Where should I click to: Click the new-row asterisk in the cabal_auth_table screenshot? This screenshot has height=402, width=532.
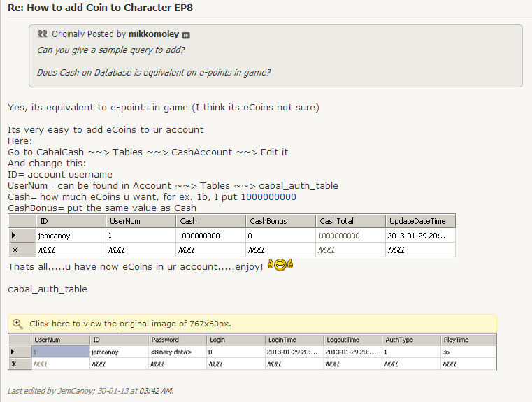pyautogui.click(x=13, y=364)
